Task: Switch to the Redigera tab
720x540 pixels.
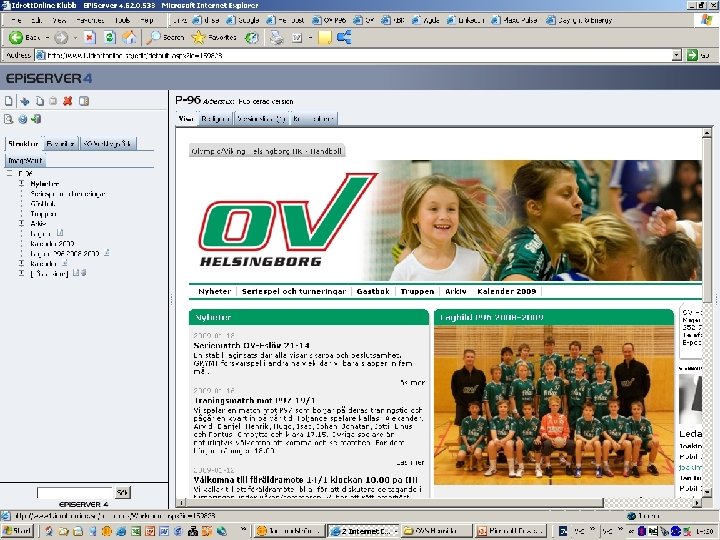Action: tap(214, 119)
